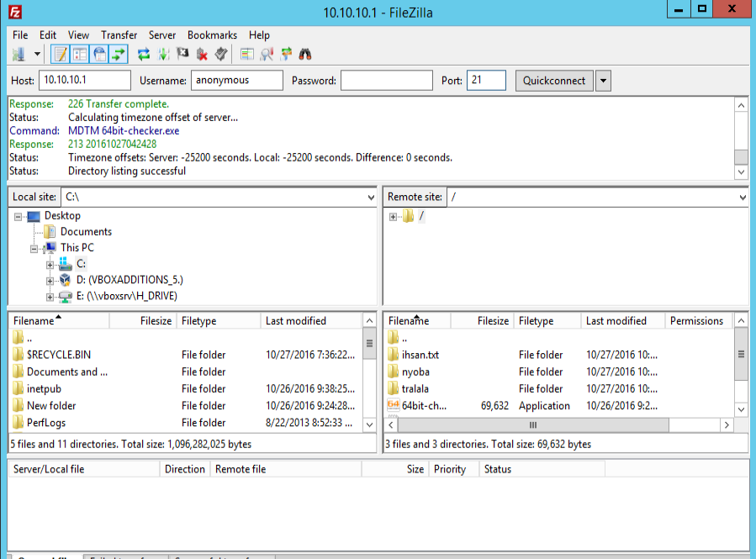Expand the E: H_DRIVE network node
This screenshot has width=756, height=559.
point(50,298)
